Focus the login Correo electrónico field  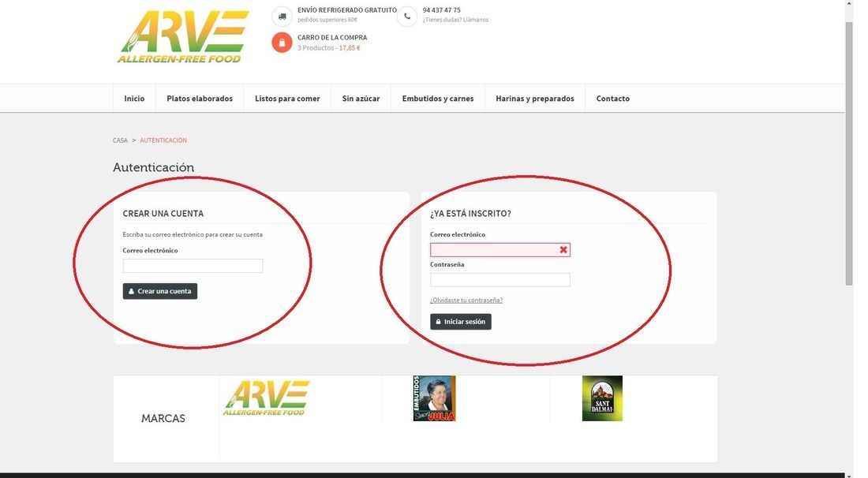(499, 249)
